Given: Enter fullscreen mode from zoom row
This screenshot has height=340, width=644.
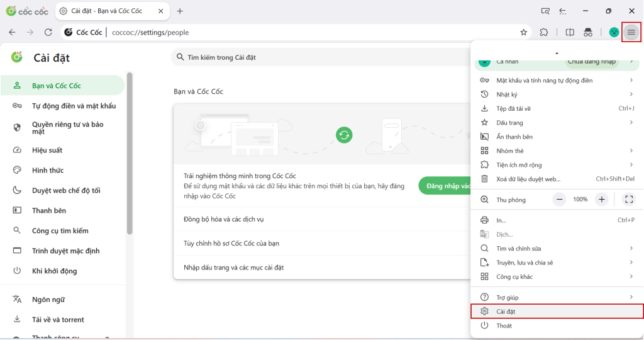Looking at the screenshot, I should pos(629,200).
